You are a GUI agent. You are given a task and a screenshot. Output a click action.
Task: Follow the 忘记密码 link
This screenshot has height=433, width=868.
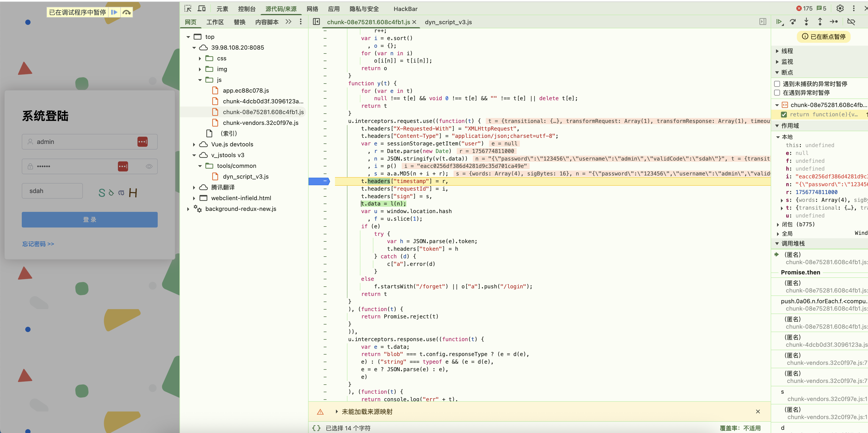tap(38, 244)
